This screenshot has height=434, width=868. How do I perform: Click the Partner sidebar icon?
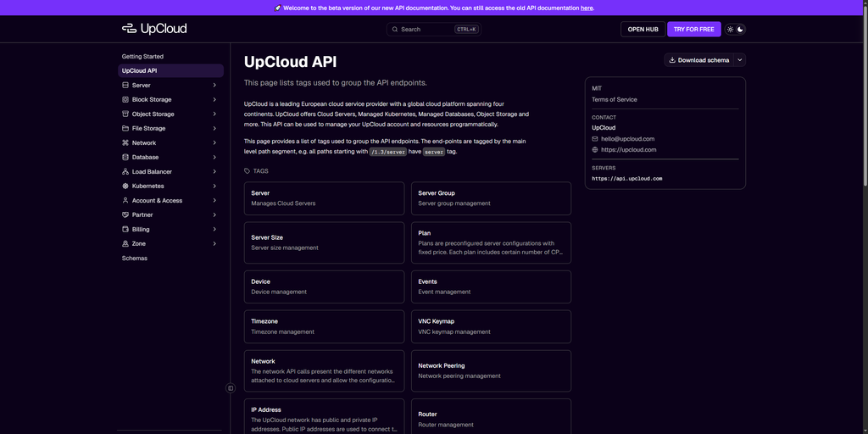125,214
